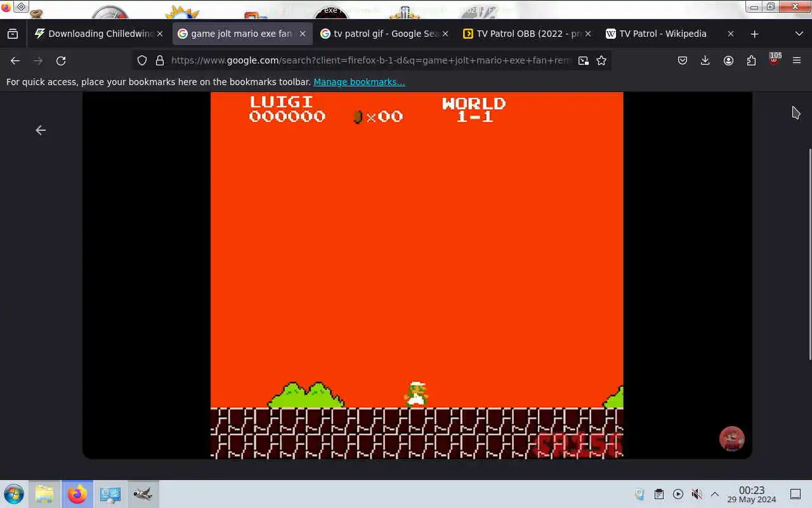
Task: Open the file manager from the taskbar
Action: click(x=44, y=494)
